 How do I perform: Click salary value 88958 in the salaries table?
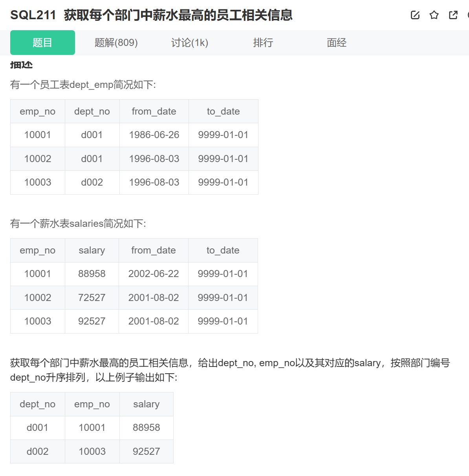[x=92, y=274]
